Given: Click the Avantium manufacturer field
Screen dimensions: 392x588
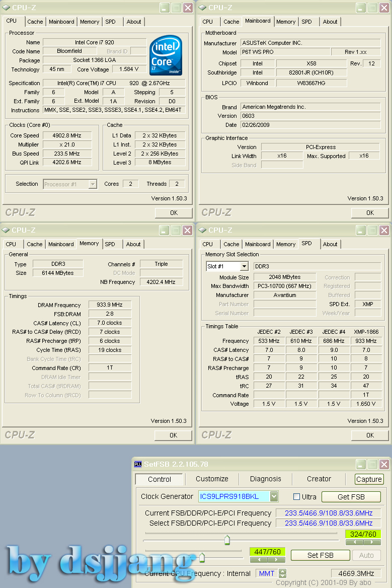Looking at the screenshot, I should point(285,295).
